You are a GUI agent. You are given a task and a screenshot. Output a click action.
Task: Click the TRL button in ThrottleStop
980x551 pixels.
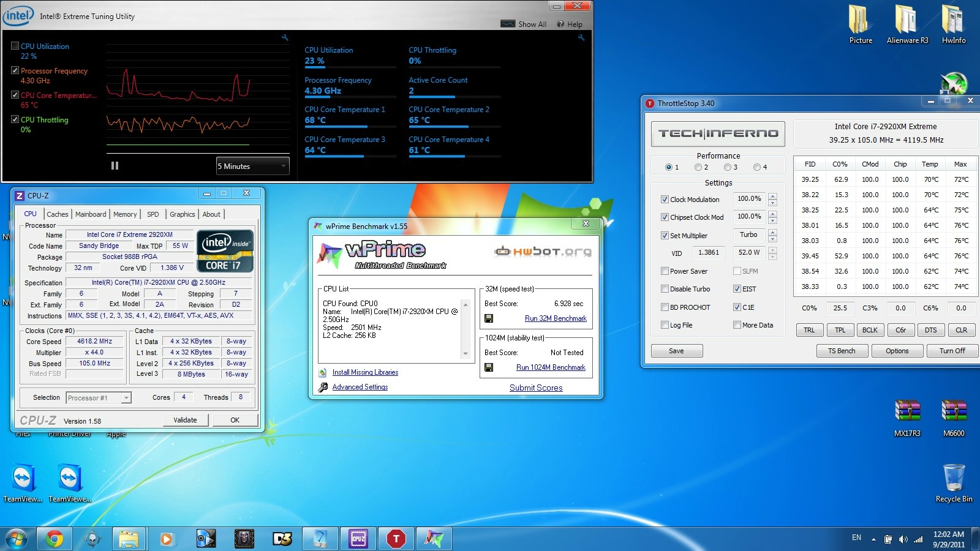(809, 330)
